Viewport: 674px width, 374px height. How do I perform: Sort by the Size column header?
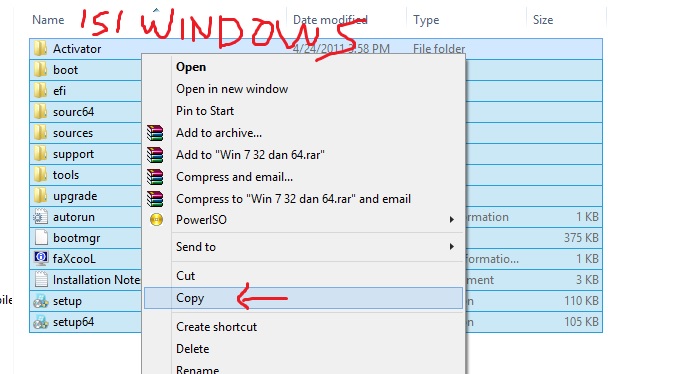coord(543,20)
